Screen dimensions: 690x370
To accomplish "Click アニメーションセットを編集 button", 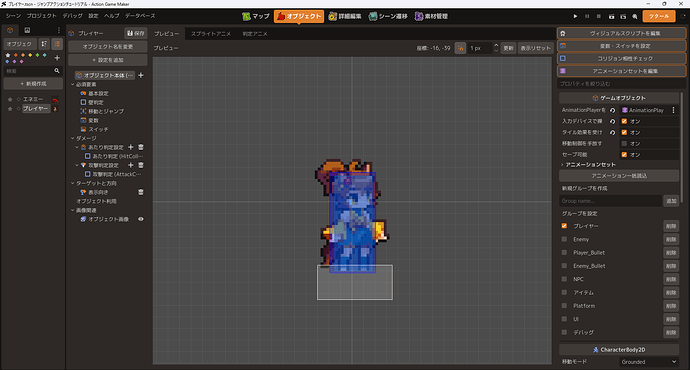I will coord(622,71).
